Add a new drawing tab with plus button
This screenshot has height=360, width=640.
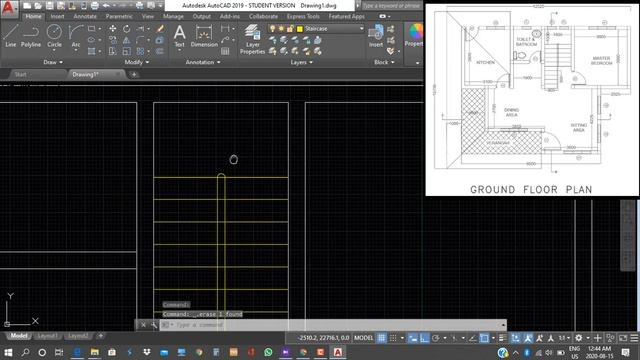134,74
